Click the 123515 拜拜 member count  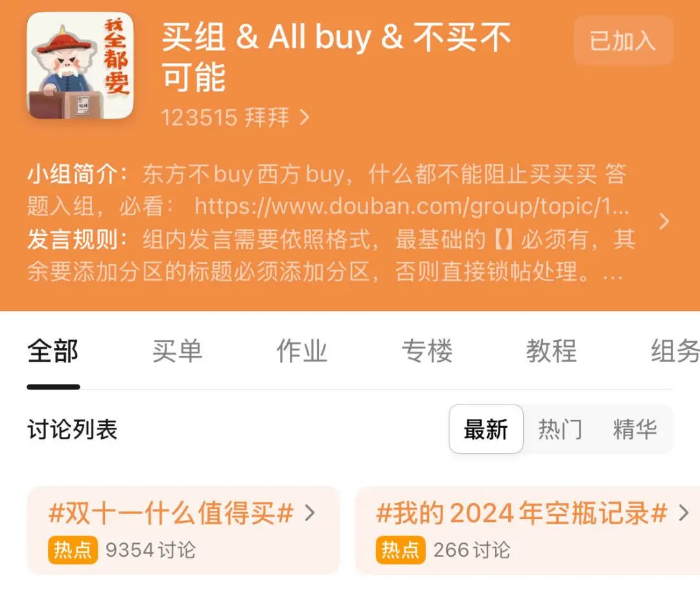(x=225, y=117)
